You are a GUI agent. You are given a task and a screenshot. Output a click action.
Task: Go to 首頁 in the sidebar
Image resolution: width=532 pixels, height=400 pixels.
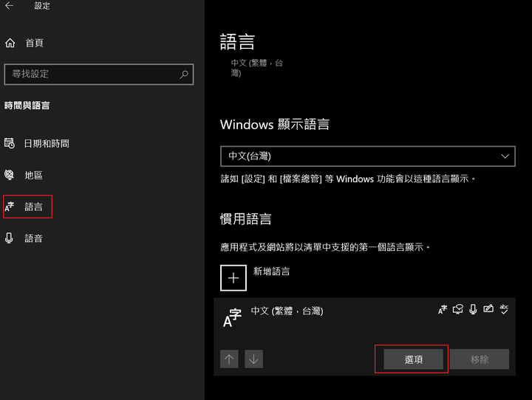[x=34, y=43]
